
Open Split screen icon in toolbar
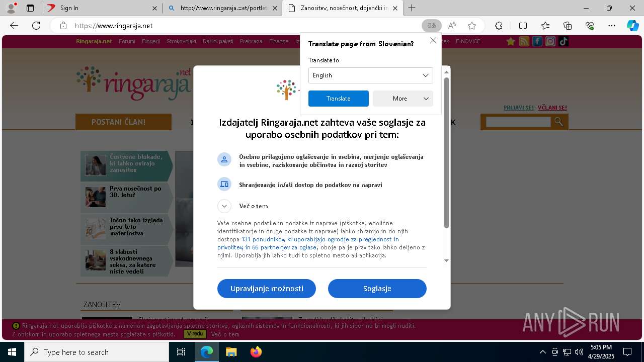(523, 26)
